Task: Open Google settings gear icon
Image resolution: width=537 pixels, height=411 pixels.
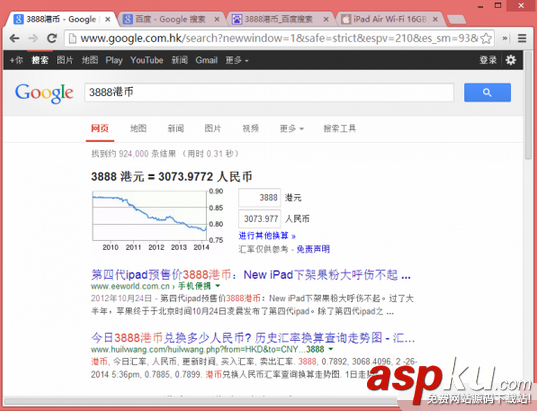Action: pos(511,60)
